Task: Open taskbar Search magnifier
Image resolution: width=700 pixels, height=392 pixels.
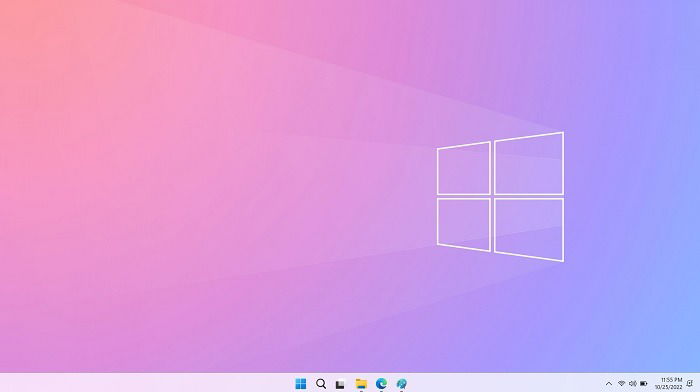Action: point(321,384)
